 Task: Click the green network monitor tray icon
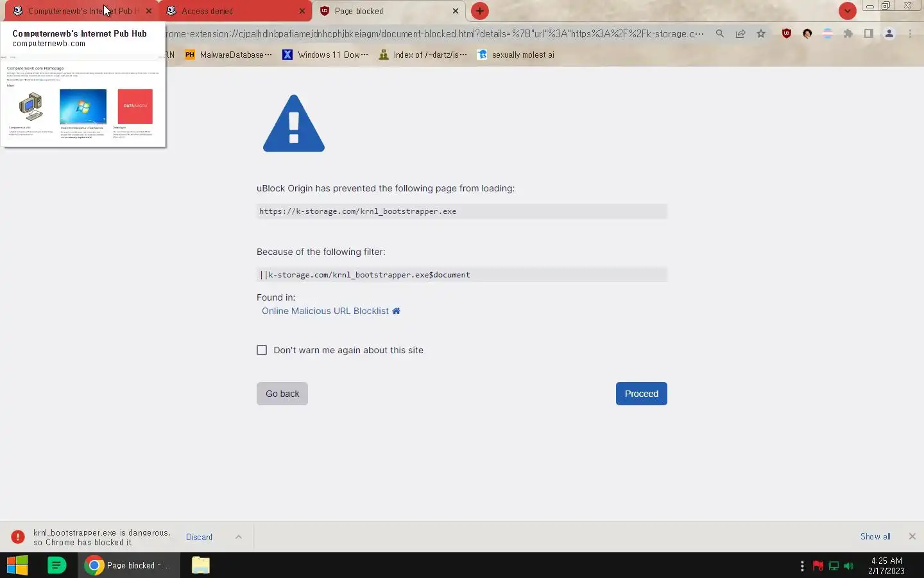[834, 566]
